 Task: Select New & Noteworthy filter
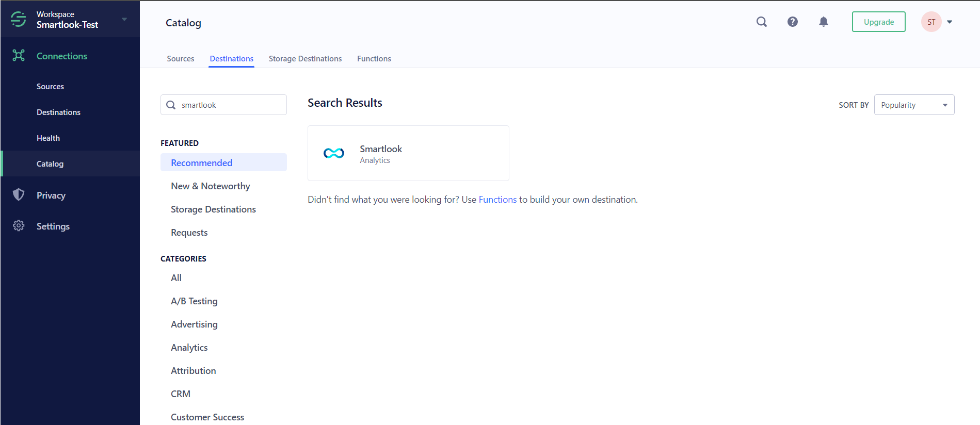click(211, 186)
